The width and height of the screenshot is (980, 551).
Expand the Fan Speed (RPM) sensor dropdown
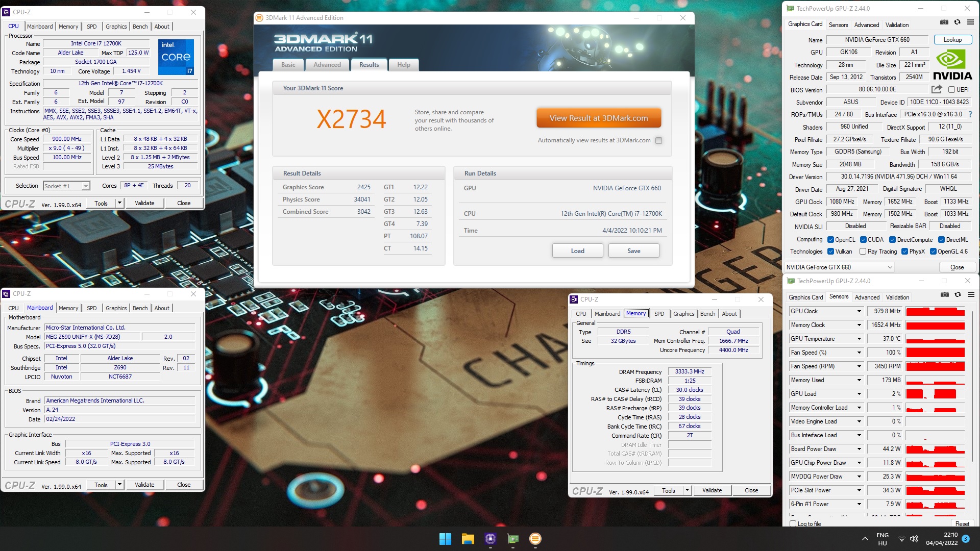point(859,366)
